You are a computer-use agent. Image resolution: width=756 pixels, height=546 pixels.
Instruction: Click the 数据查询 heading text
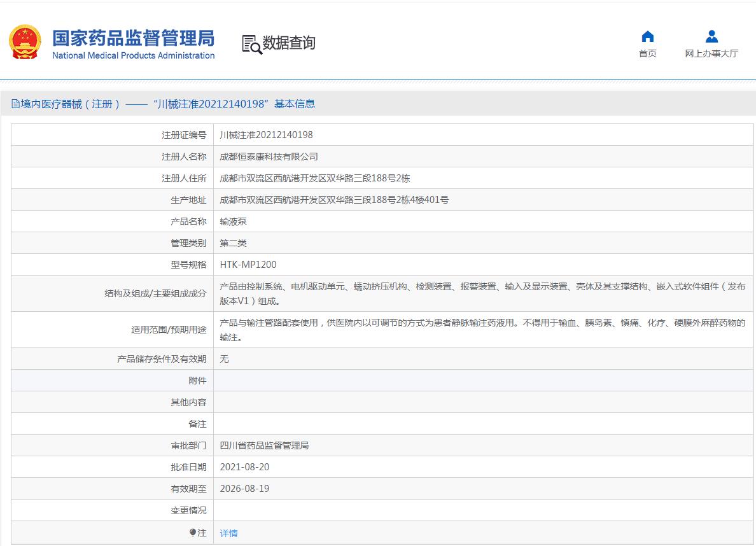coord(289,43)
